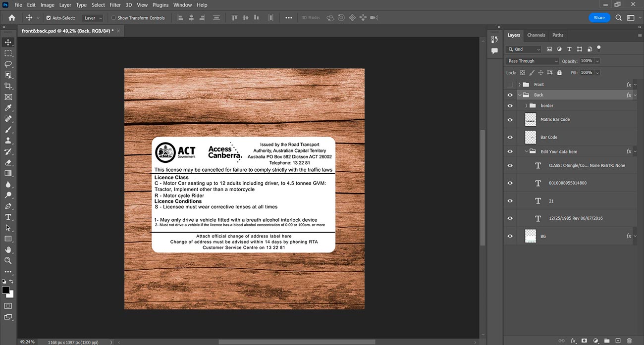Select the Object Selection tool
Viewport: 644px width, 345px height.
(8, 75)
